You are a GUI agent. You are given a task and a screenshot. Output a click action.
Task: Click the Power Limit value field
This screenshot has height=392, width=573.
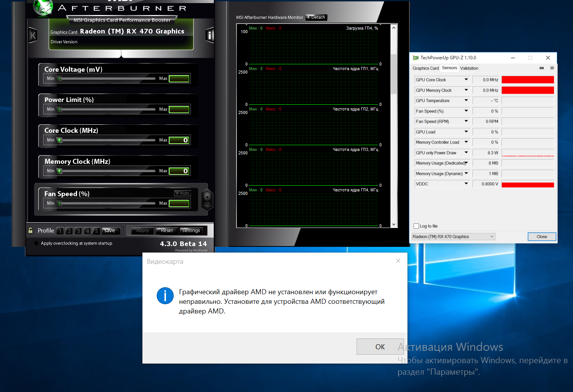pos(179,109)
